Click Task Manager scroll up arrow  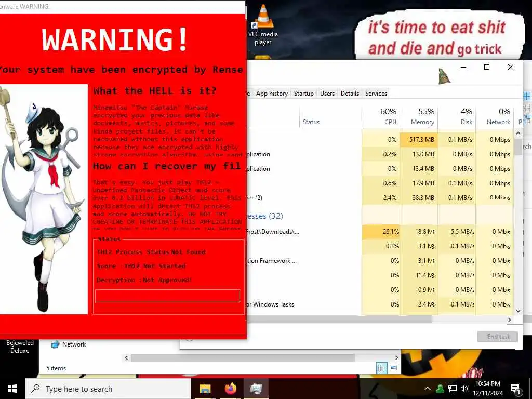518,134
